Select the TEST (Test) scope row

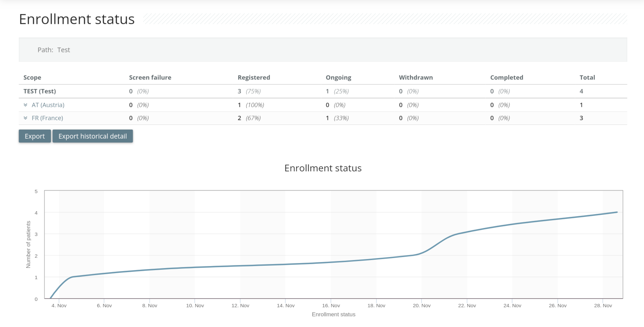click(40, 91)
